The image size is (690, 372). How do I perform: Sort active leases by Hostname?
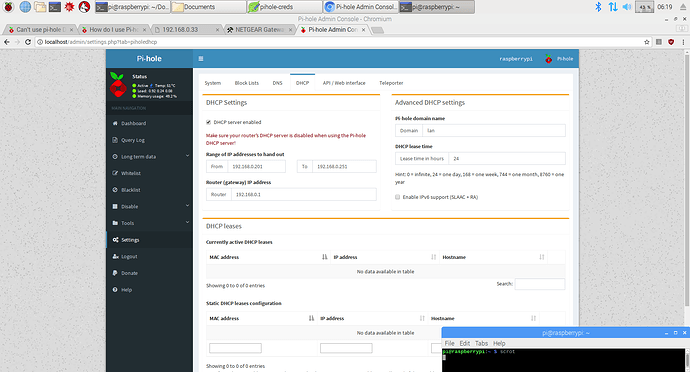tap(493, 257)
